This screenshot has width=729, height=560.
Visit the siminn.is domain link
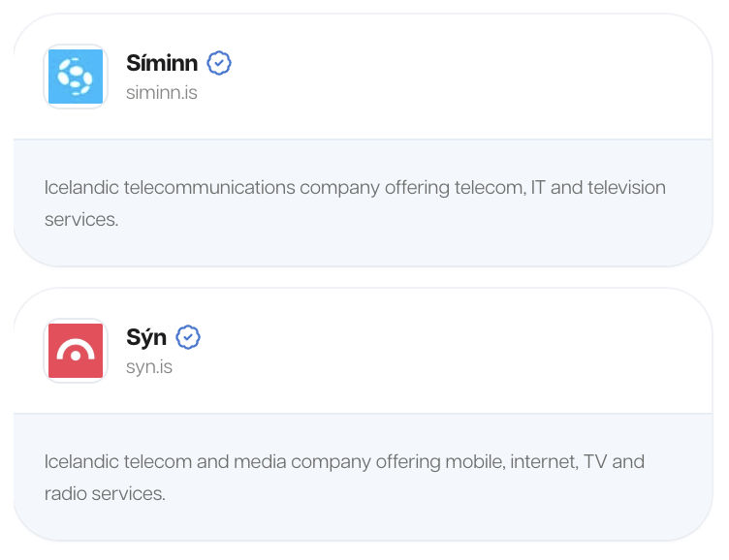(x=162, y=92)
